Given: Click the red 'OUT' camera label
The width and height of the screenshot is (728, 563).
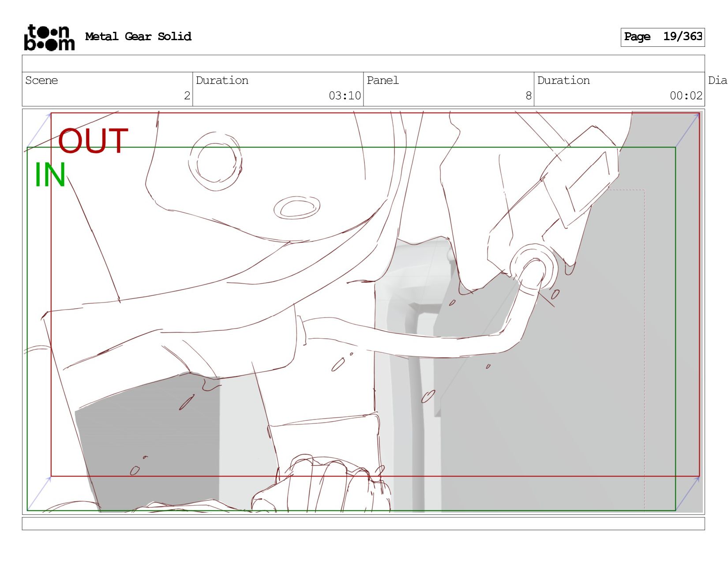Looking at the screenshot, I should point(93,141).
